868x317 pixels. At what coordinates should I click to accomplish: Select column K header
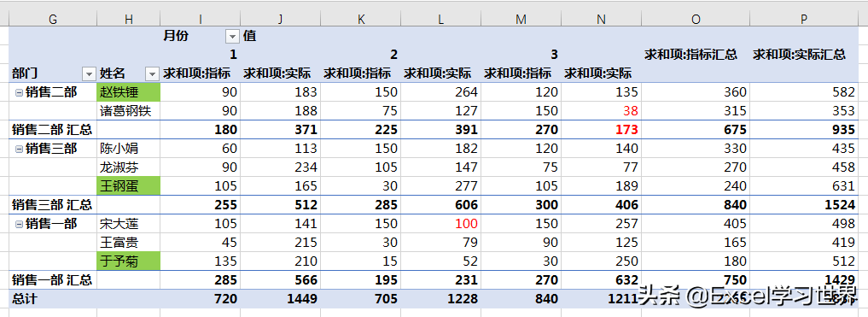point(360,20)
